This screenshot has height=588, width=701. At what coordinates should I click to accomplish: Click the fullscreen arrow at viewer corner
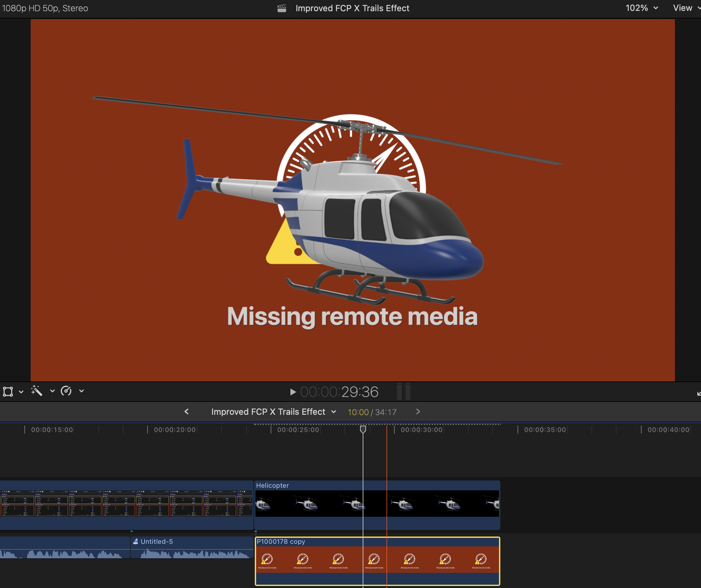click(x=698, y=393)
